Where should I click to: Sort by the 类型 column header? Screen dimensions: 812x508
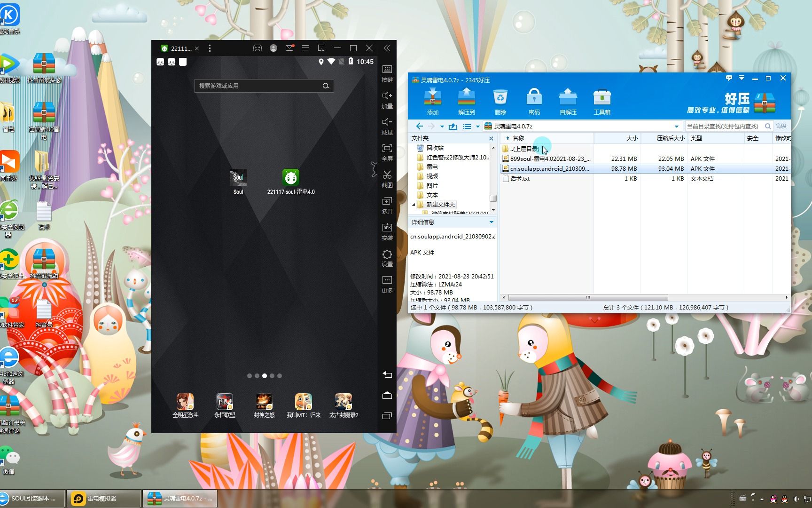[716, 138]
